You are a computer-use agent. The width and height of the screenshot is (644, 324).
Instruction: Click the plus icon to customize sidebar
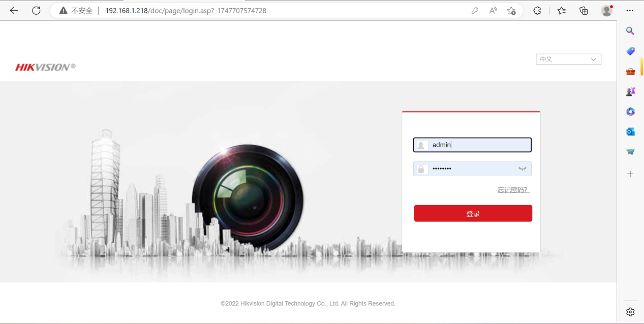630,174
